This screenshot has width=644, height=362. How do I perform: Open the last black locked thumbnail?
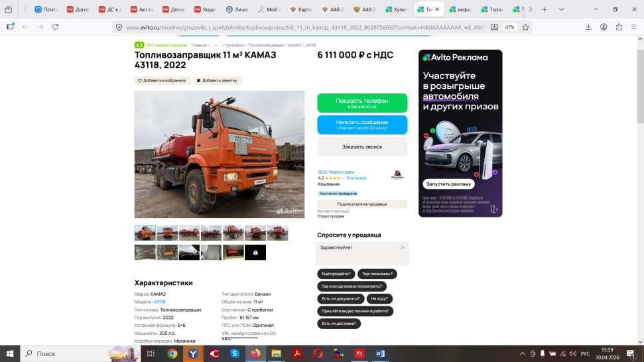(255, 253)
